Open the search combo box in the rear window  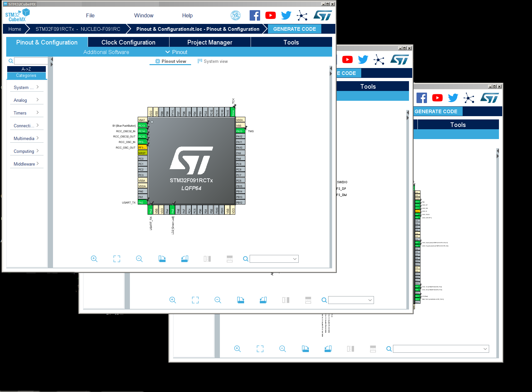click(441, 349)
